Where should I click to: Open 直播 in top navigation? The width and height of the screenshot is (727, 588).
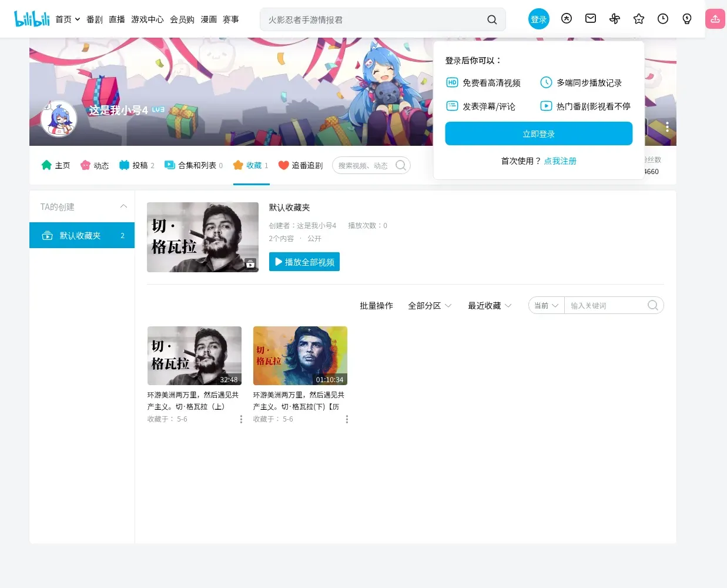117,19
